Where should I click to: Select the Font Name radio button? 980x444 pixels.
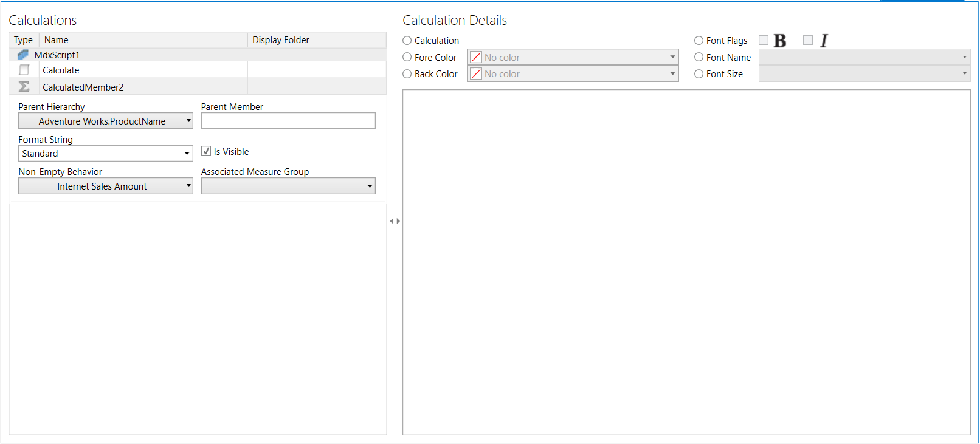click(x=699, y=57)
